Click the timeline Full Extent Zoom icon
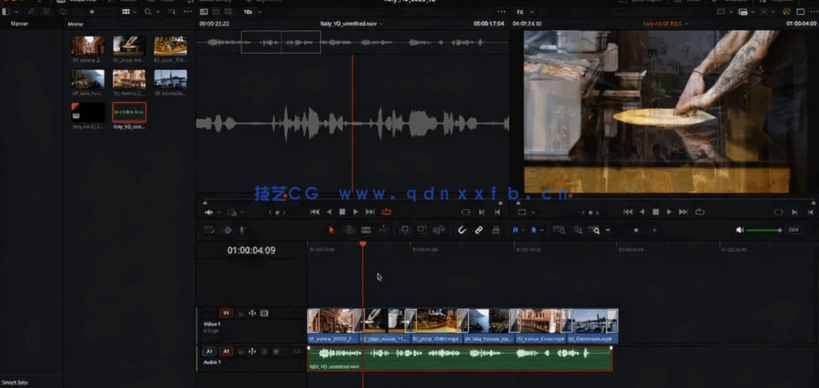Viewport: 819px width, 388px height. tap(559, 230)
